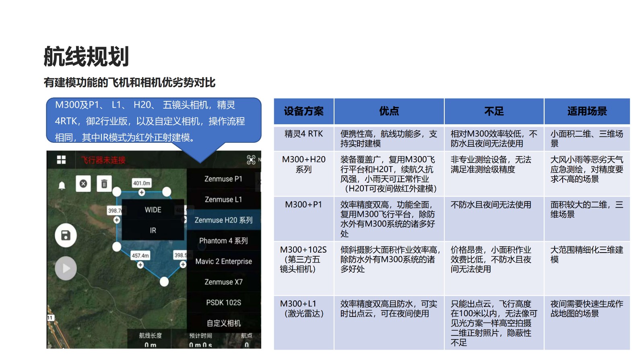Add a point via plus under 401.0m
Screen dimensions: 644x362
point(142,193)
